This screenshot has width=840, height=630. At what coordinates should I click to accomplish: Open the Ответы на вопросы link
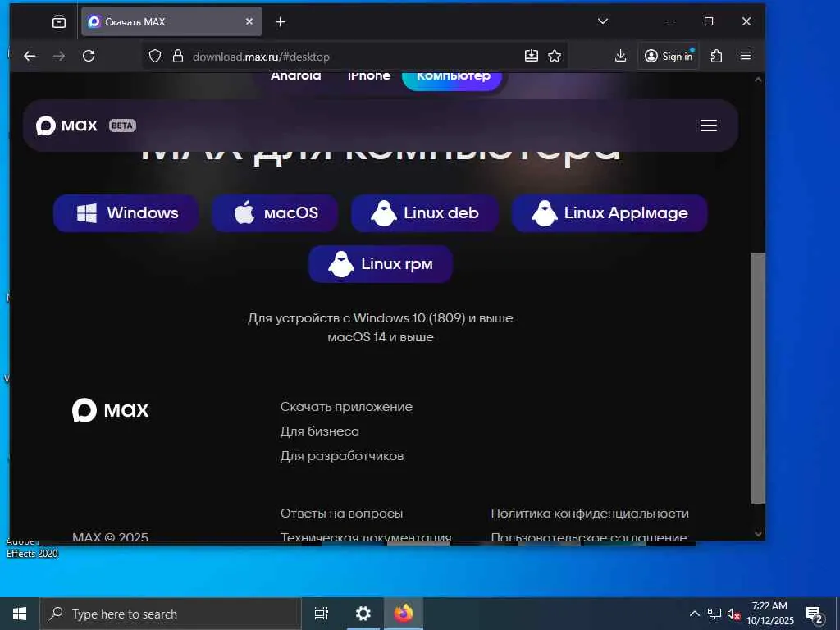[x=341, y=514]
